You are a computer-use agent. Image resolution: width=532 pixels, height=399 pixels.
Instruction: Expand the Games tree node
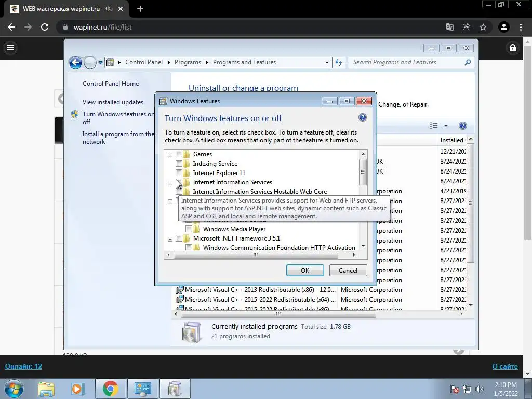[170, 155]
